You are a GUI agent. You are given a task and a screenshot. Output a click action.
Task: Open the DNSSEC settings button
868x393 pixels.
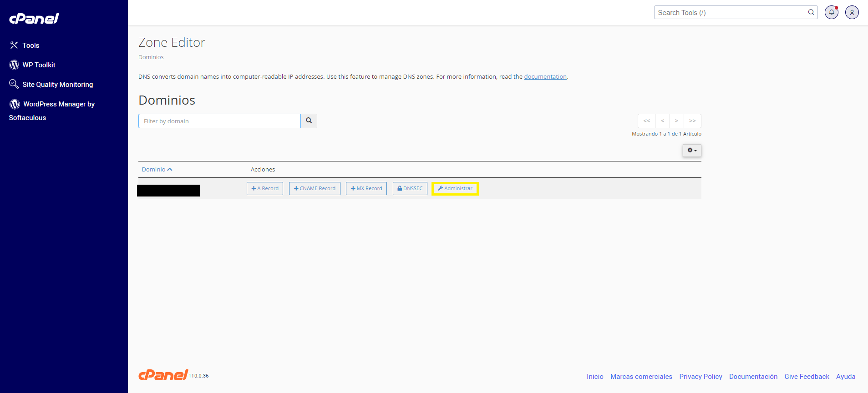coord(410,188)
